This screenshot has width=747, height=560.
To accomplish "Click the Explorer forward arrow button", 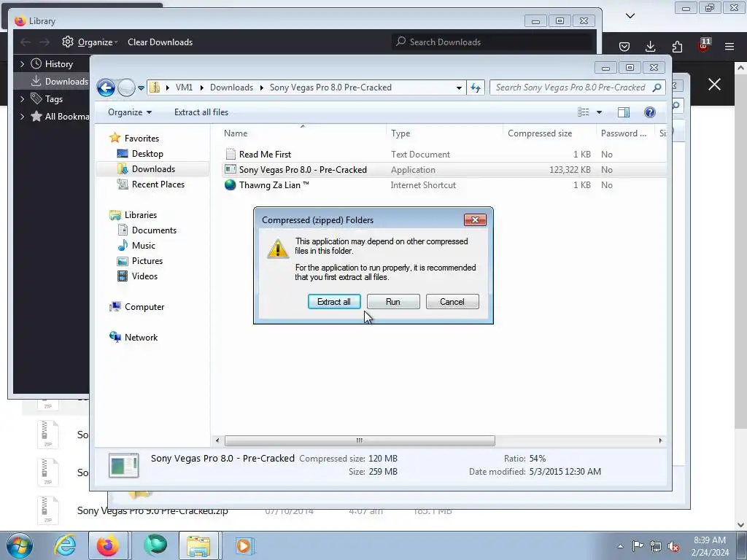I will 126,87.
